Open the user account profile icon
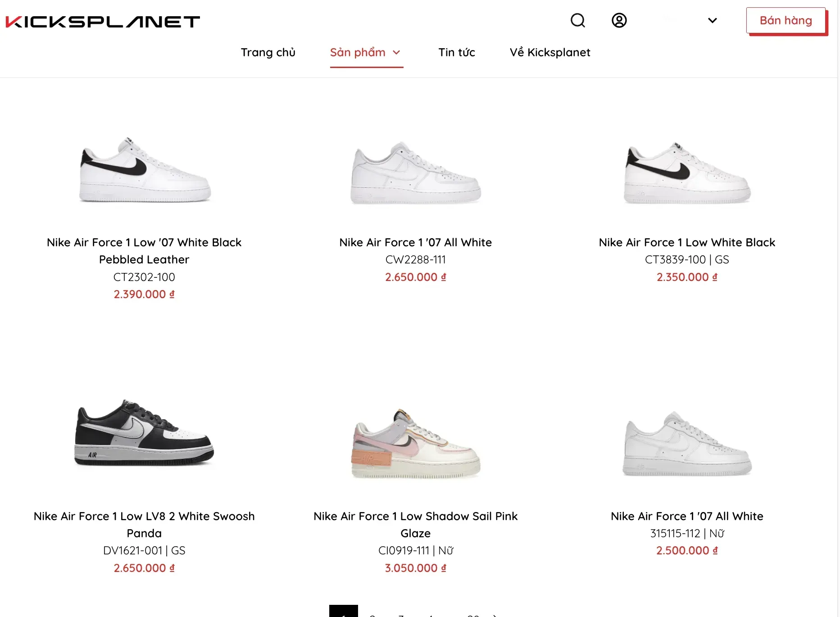Image resolution: width=840 pixels, height=617 pixels. 619,20
